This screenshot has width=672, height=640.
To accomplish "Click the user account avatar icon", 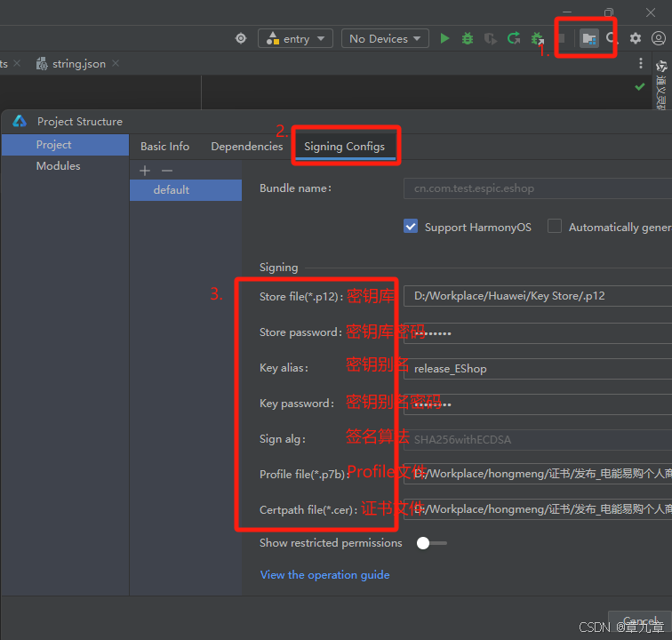I will click(x=659, y=38).
